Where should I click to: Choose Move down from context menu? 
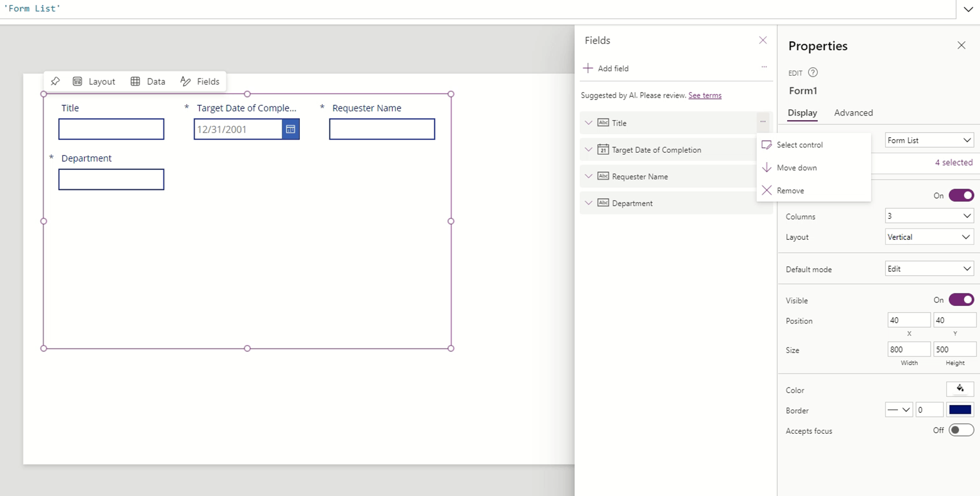[x=813, y=167]
